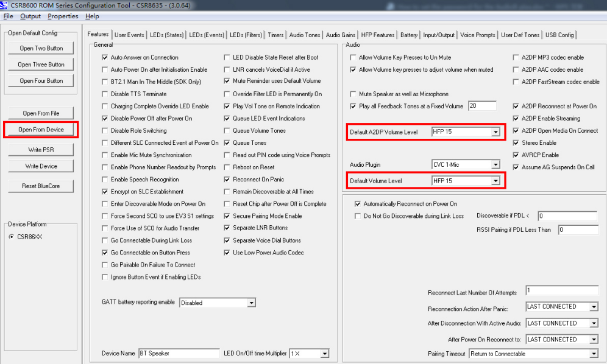This screenshot has height=364, width=607.
Task: Open the Pairing Timeout dropdown
Action: pyautogui.click(x=594, y=354)
